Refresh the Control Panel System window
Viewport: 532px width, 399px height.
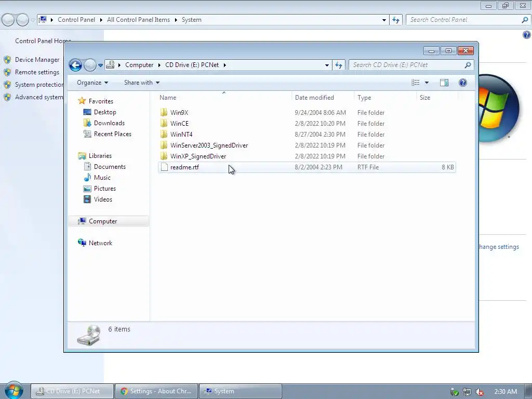pos(396,20)
